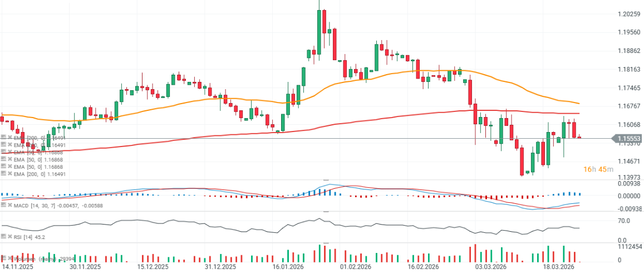Click the 16h 45m candle countdown
The image size is (644, 273).
coord(598,169)
